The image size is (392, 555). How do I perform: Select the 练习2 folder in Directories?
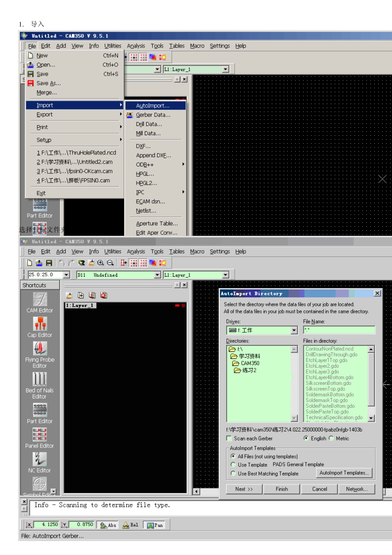[x=246, y=370]
